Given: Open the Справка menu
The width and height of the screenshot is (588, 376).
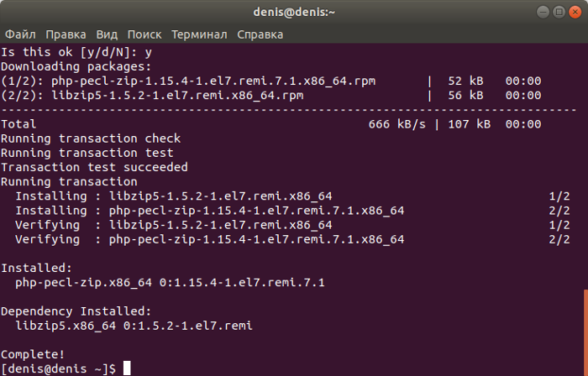Looking at the screenshot, I should [x=260, y=34].
